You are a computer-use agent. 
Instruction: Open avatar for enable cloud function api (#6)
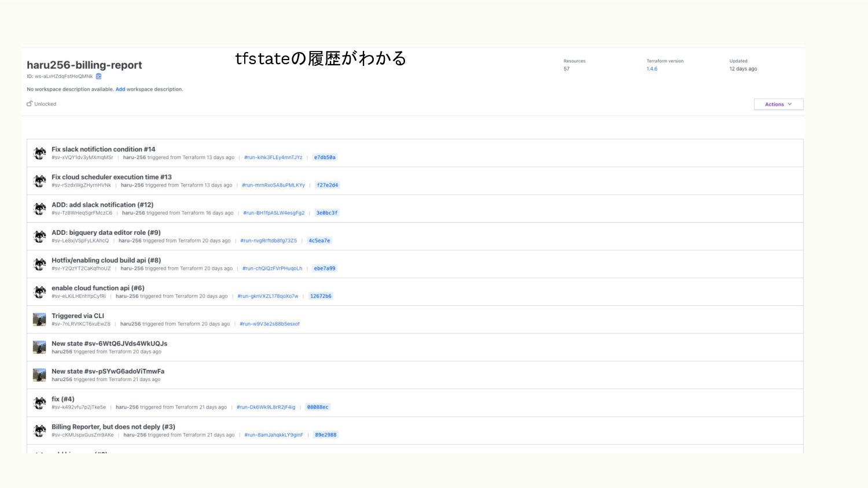pos(39,292)
